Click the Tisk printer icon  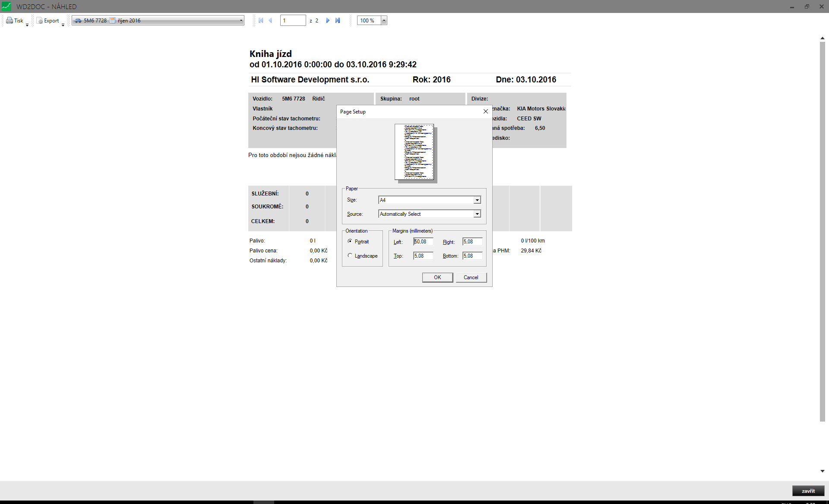9,20
